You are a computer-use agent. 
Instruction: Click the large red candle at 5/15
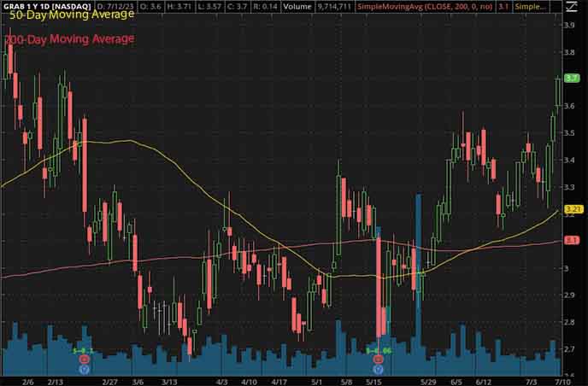coord(379,287)
